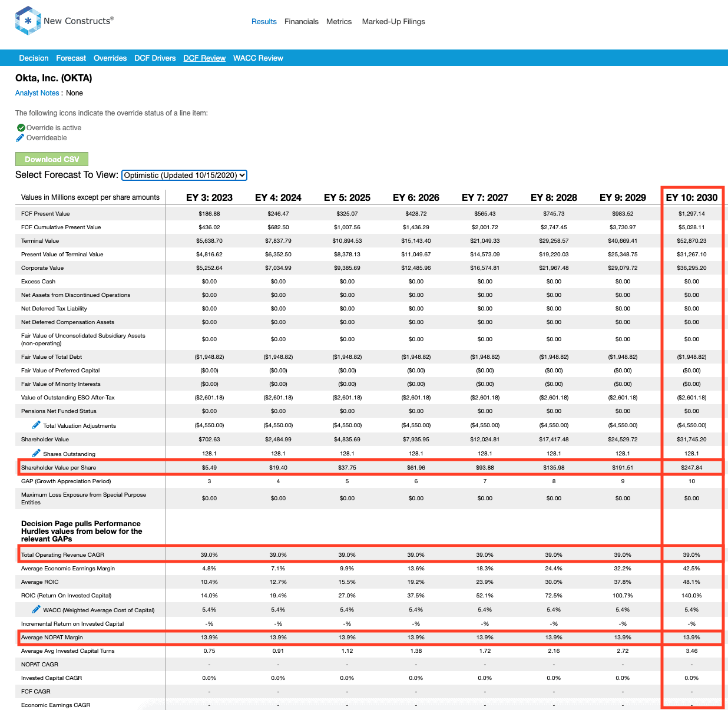Open the Financials menu item

pyautogui.click(x=302, y=22)
